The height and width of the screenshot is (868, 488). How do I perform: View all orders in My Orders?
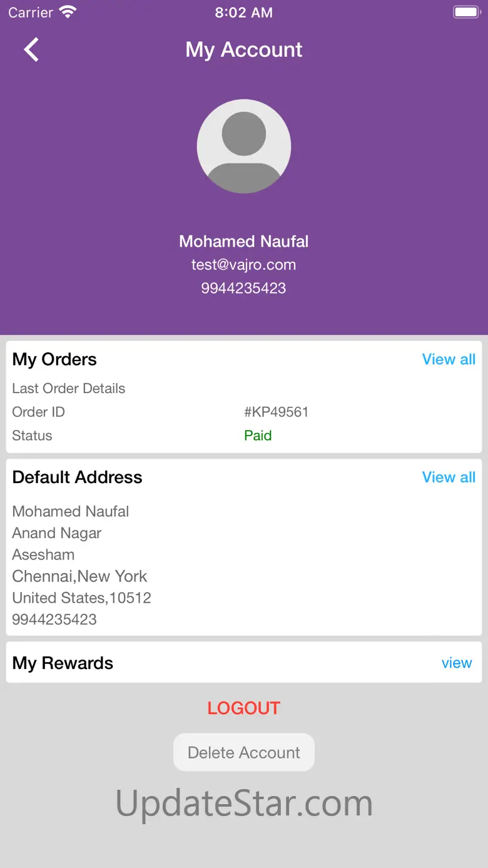pyautogui.click(x=449, y=359)
